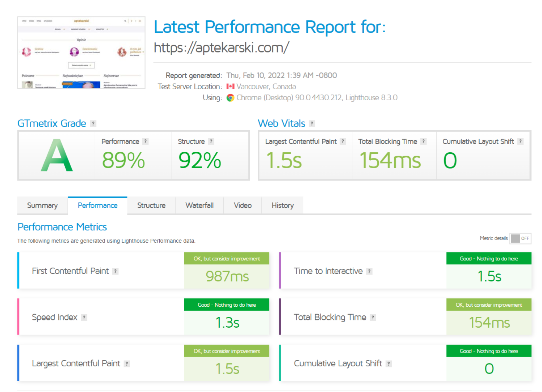Click help icon next to Web Vitals heading
This screenshot has width=542, height=392.
click(x=312, y=124)
